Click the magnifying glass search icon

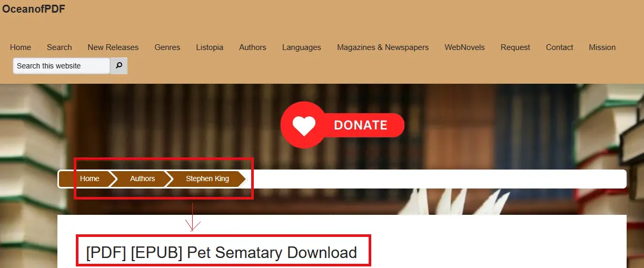[119, 66]
